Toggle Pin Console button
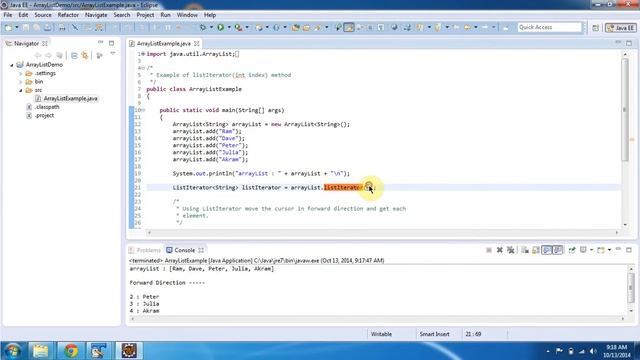 point(572,250)
